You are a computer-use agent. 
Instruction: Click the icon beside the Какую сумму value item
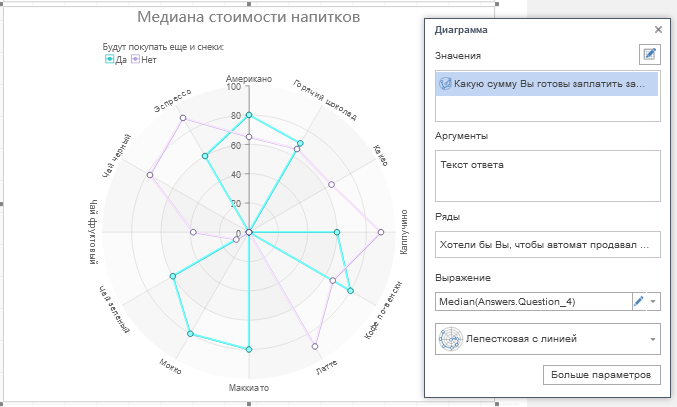[445, 84]
